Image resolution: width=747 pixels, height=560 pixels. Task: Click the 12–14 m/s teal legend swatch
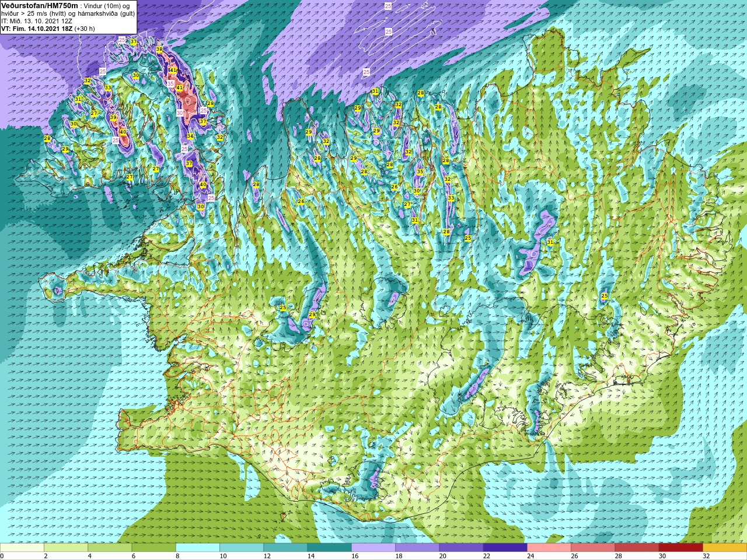point(285,548)
